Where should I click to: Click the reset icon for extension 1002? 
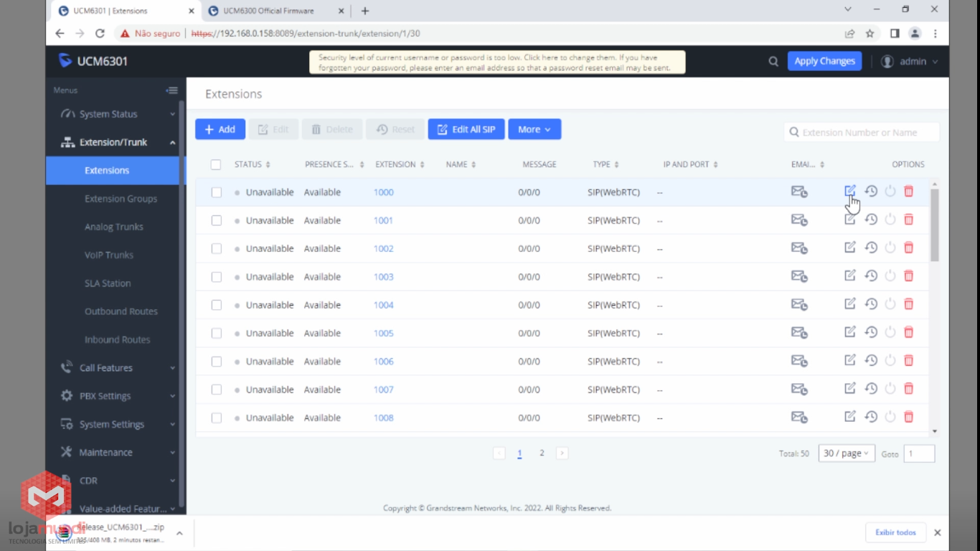pos(871,248)
